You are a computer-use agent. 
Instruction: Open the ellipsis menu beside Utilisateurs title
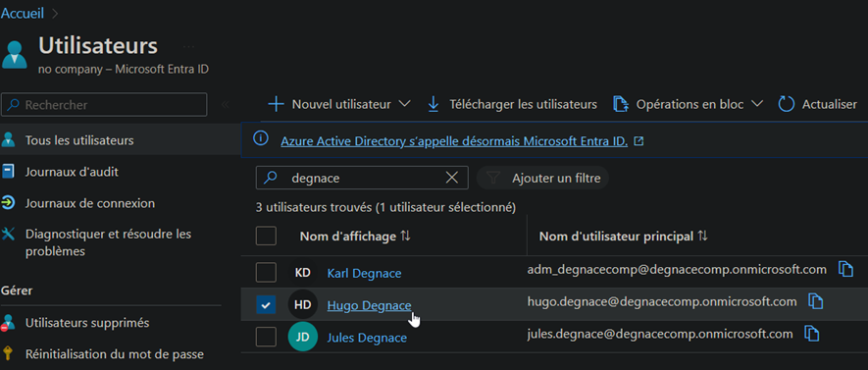188,46
